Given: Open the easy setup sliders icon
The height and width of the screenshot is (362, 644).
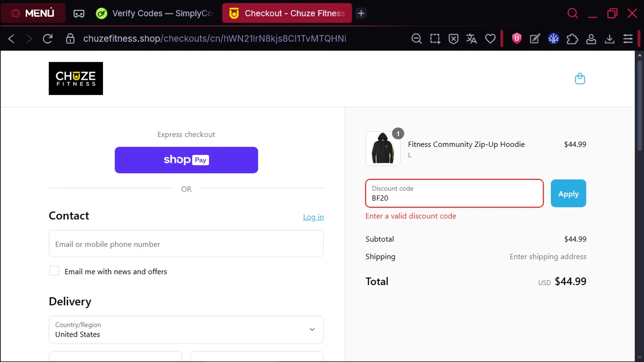Looking at the screenshot, I should click(628, 39).
